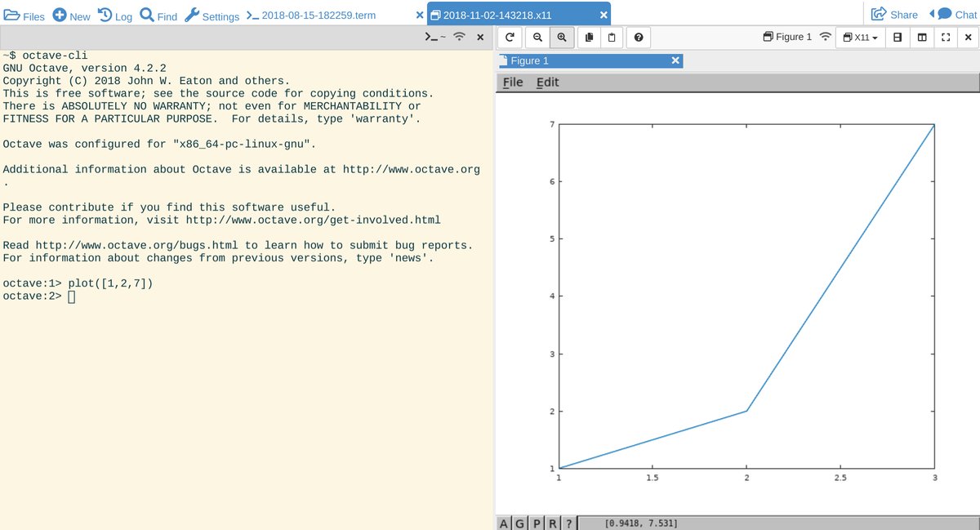Toggle the grid with the G button

519,523
